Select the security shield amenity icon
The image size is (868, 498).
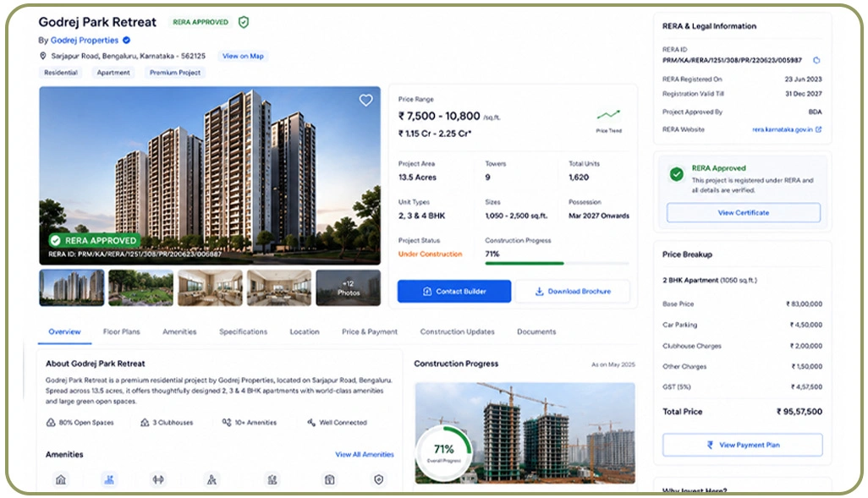point(379,479)
